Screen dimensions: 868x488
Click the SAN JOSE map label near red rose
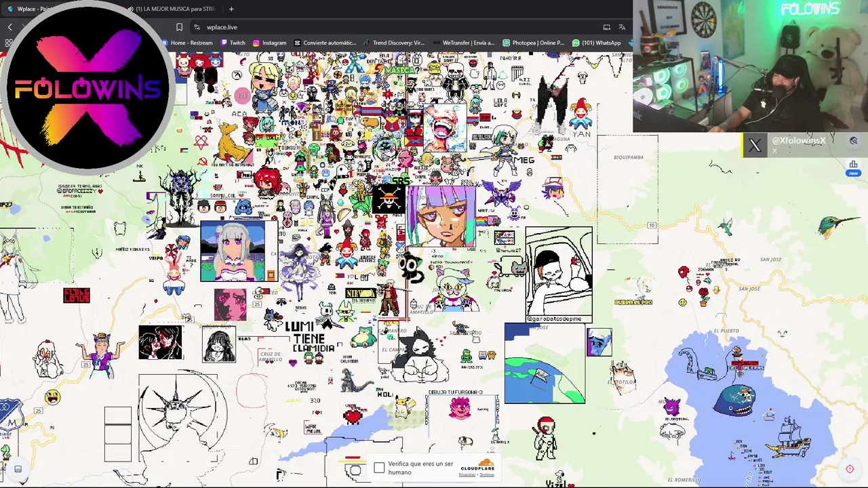[749, 289]
